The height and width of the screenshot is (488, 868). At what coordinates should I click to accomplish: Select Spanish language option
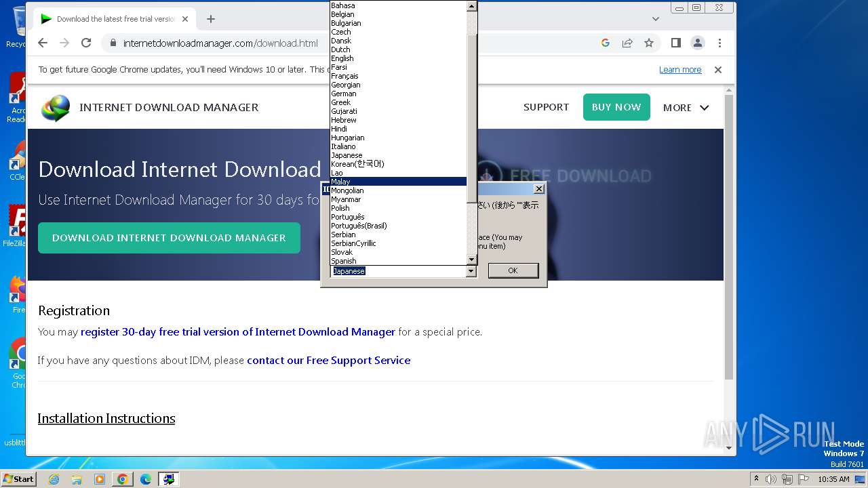tap(399, 261)
